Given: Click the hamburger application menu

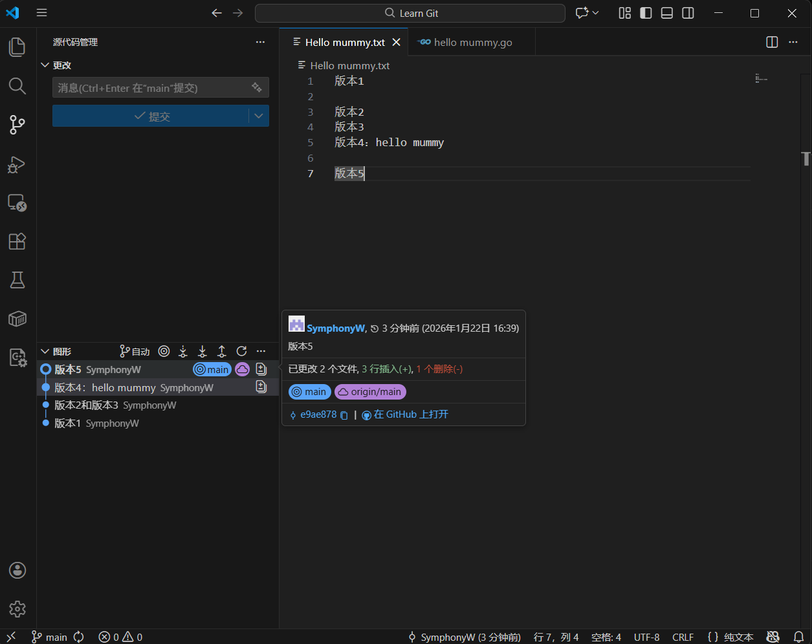Looking at the screenshot, I should 42,13.
